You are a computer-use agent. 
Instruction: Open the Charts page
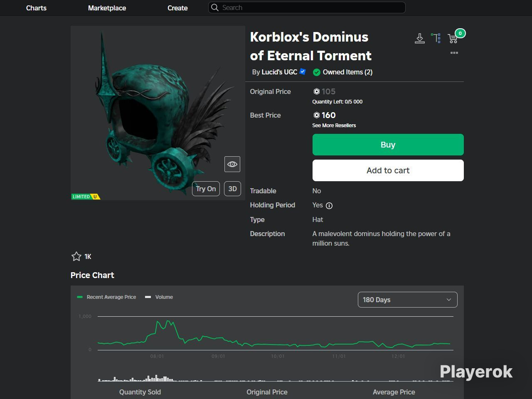36,8
